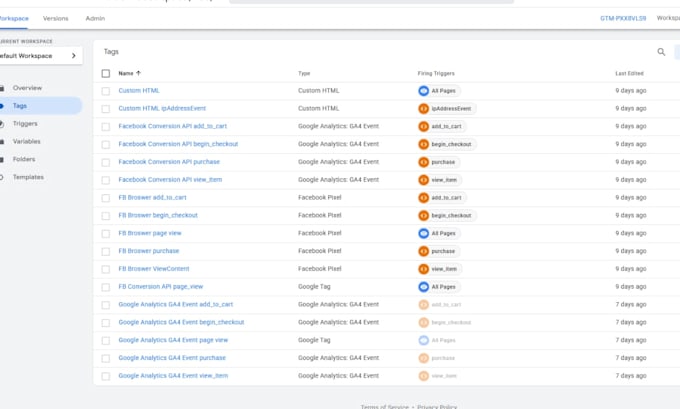
Task: Open the FB Broswer ViewContent tag
Action: 154,269
